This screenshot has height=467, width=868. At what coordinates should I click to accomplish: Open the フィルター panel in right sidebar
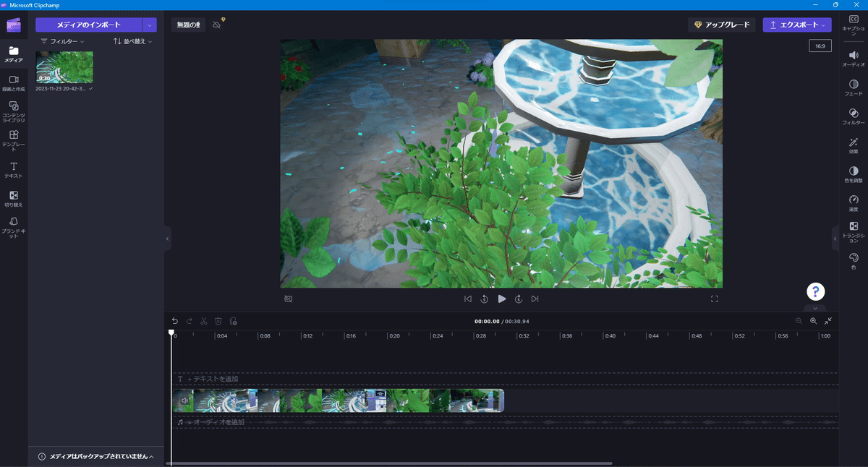pyautogui.click(x=854, y=117)
